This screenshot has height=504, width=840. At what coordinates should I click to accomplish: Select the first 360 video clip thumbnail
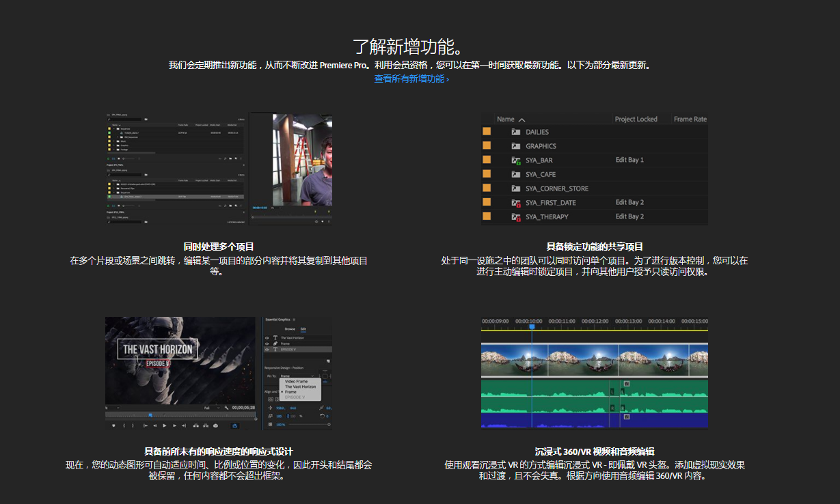pyautogui.click(x=514, y=360)
